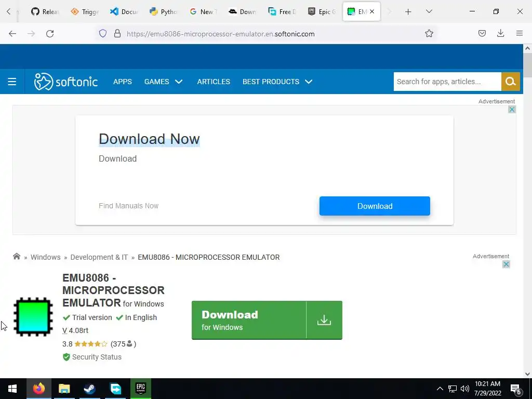
Task: Click the scrollbar down arrow
Action: pos(527,374)
